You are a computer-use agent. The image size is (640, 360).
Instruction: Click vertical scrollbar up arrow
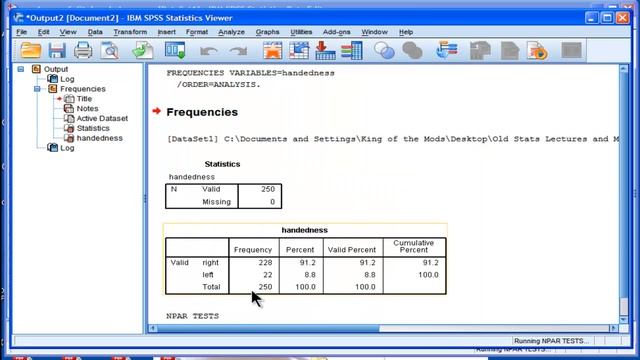[624, 69]
